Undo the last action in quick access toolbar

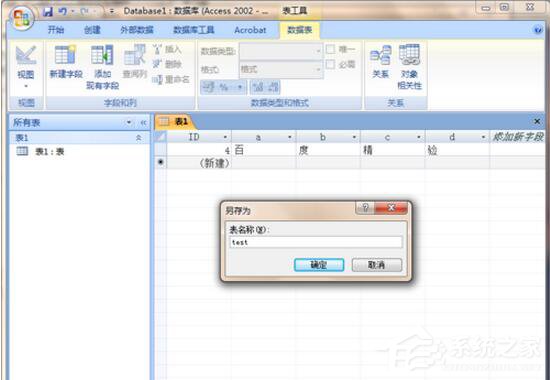pyautogui.click(x=63, y=12)
